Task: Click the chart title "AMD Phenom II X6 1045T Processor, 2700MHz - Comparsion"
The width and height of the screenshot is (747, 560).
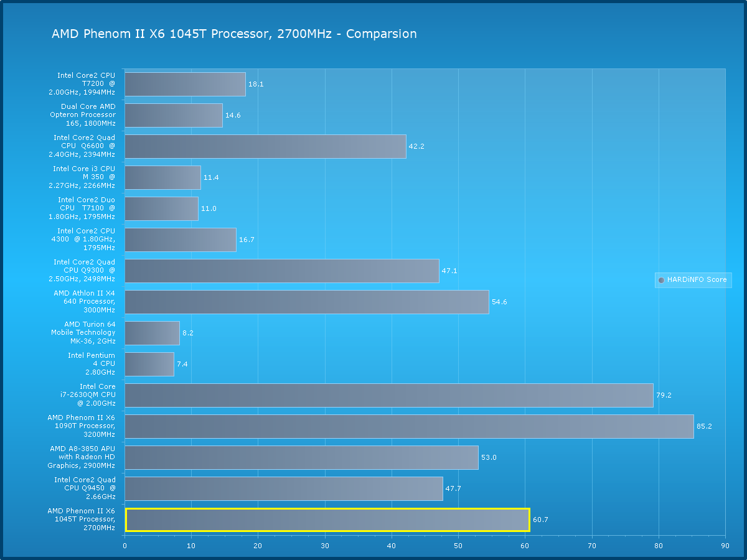Action: click(234, 34)
